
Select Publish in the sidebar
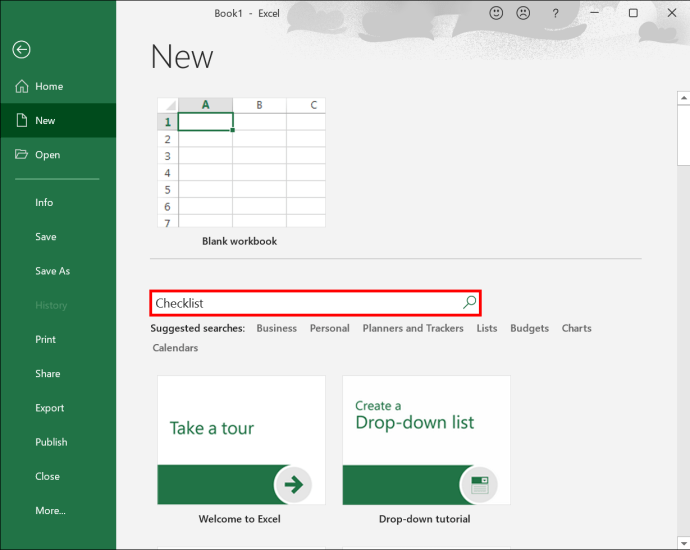58,442
